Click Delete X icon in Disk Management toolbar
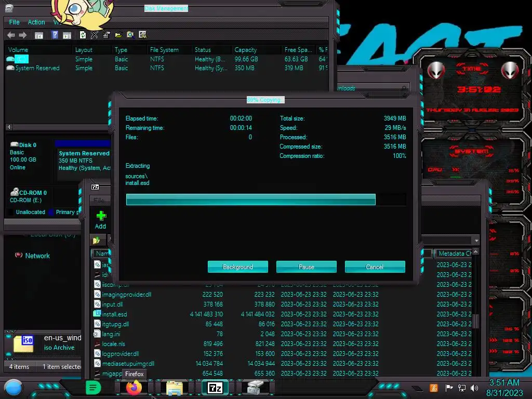 [x=95, y=35]
